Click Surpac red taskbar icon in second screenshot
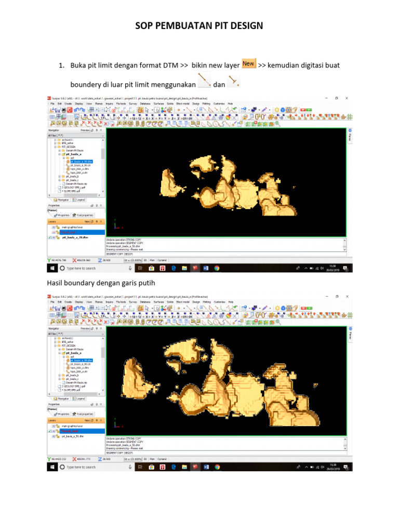Viewport: 399px width, 532px height. (x=195, y=467)
